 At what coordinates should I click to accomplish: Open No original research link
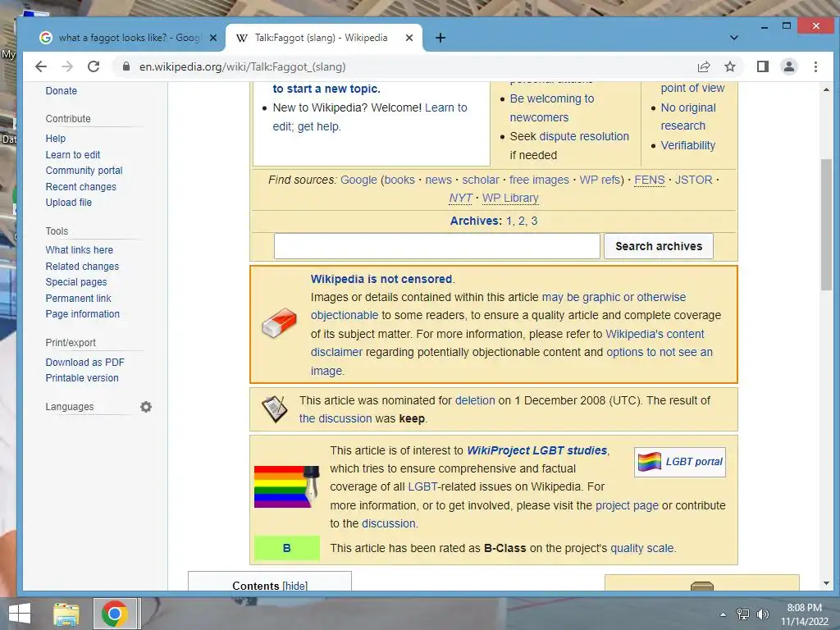click(x=688, y=116)
